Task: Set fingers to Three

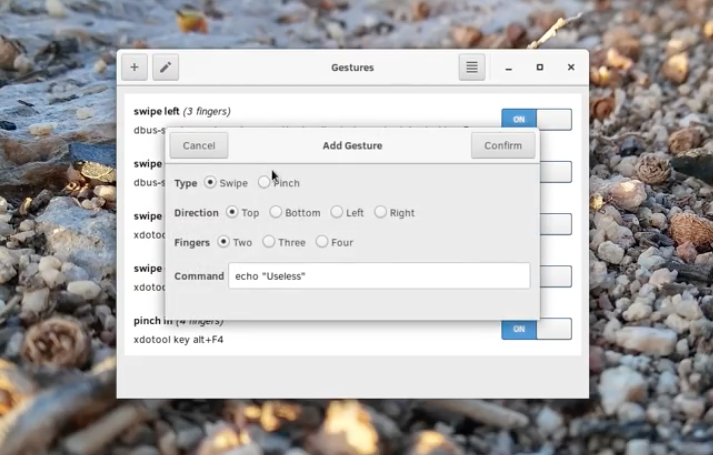Action: [269, 242]
